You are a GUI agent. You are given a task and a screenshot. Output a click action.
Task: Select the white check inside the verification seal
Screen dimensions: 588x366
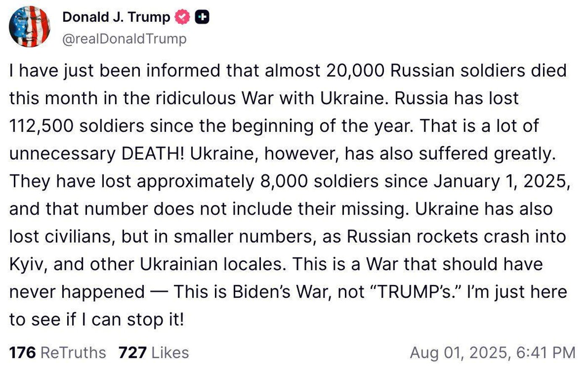[x=181, y=17]
